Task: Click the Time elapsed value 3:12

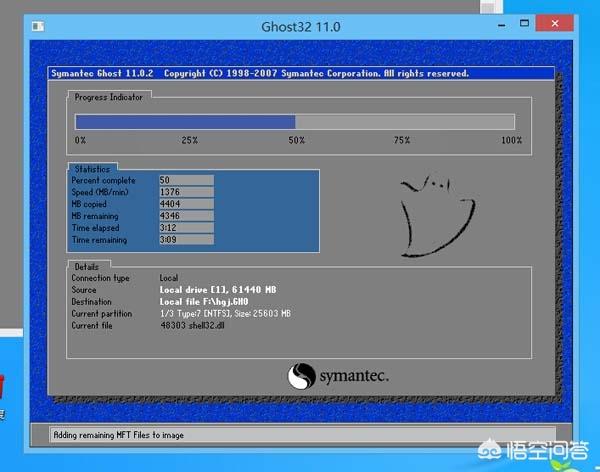Action: tap(186, 227)
